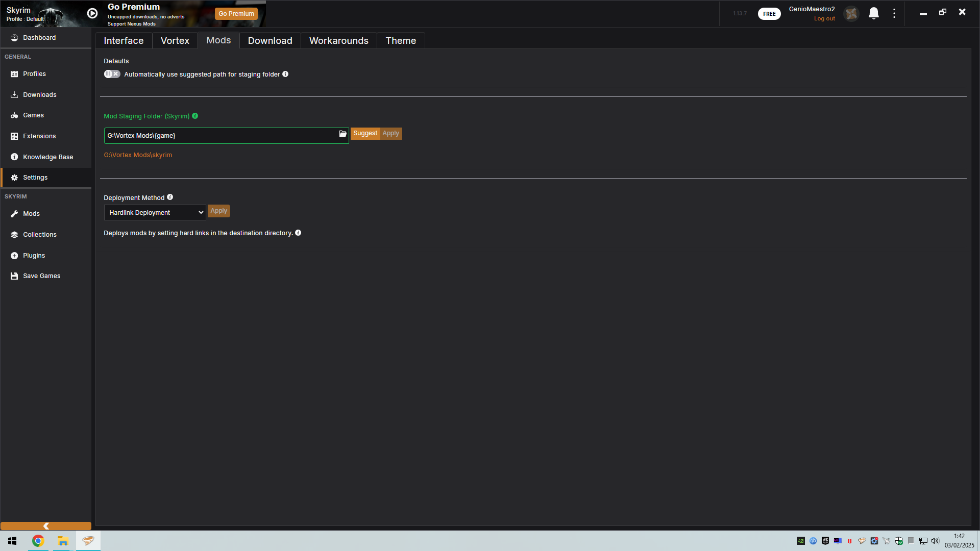This screenshot has width=980, height=551.
Task: Click info icon after hard links description
Action: [298, 233]
